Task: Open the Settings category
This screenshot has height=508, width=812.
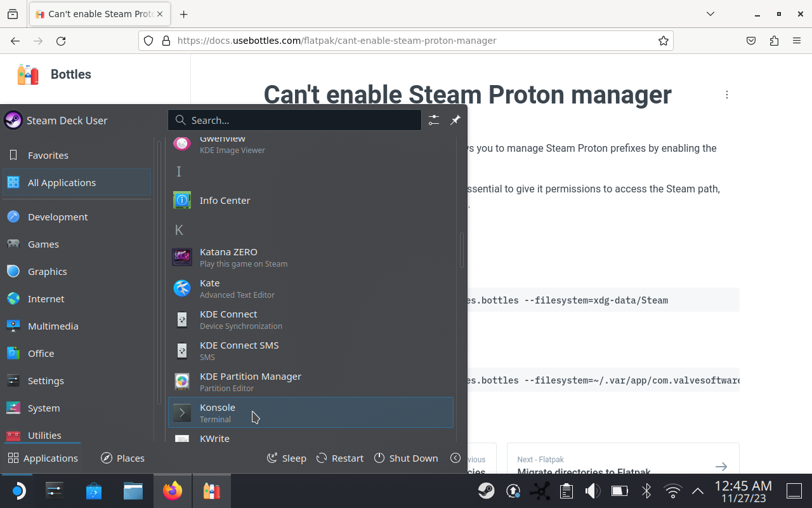Action: click(x=77, y=380)
